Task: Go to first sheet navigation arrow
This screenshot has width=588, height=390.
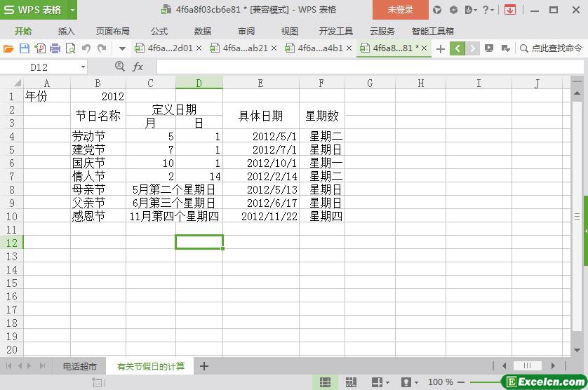Action: tap(8, 366)
